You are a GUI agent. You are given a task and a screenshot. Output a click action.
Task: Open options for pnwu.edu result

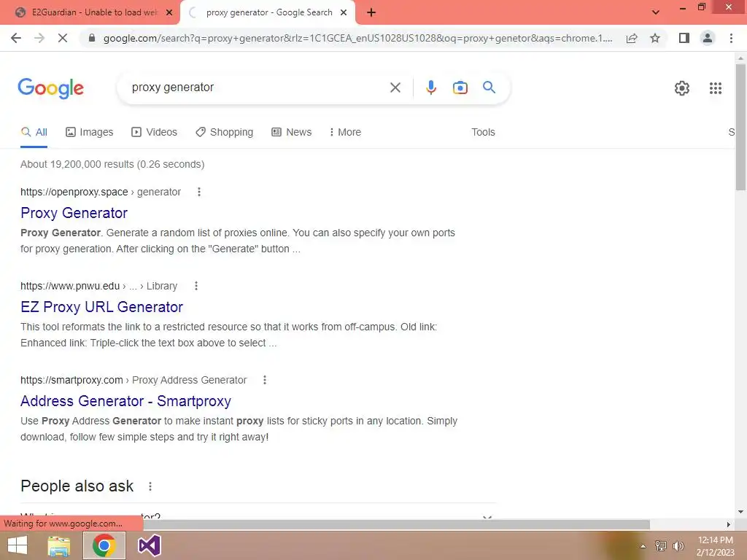[196, 286]
